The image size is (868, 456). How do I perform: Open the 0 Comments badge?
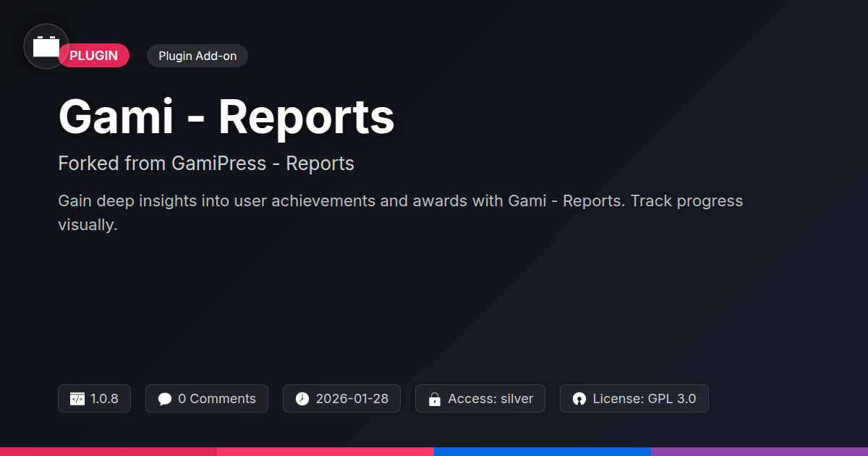click(207, 399)
